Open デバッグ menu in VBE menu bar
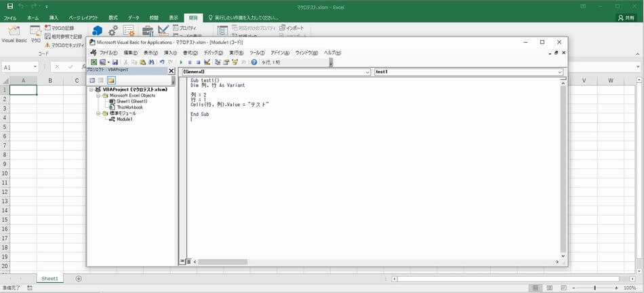The height and width of the screenshot is (293, 644). point(213,53)
